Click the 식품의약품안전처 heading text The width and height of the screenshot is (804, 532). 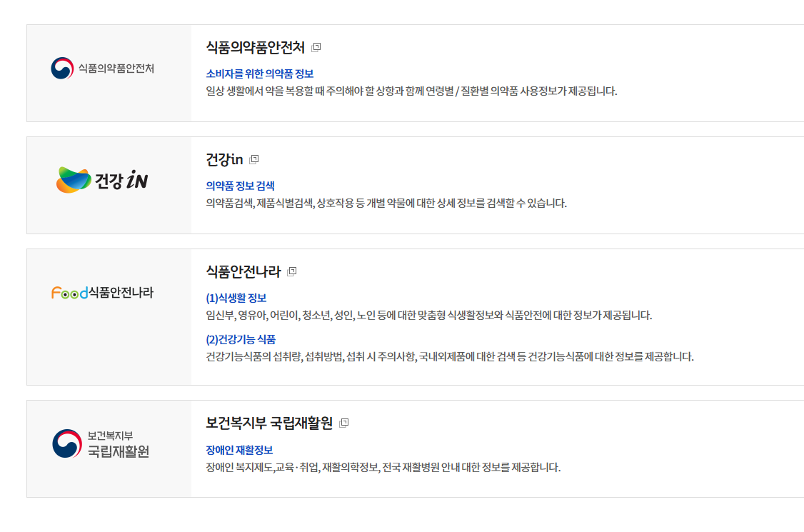coord(256,48)
